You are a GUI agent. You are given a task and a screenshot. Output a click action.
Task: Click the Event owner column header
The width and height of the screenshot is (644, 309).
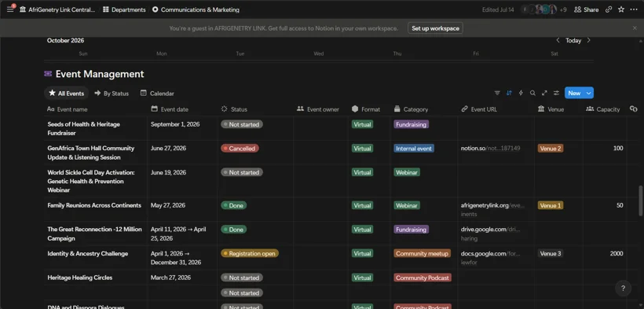[x=320, y=109]
